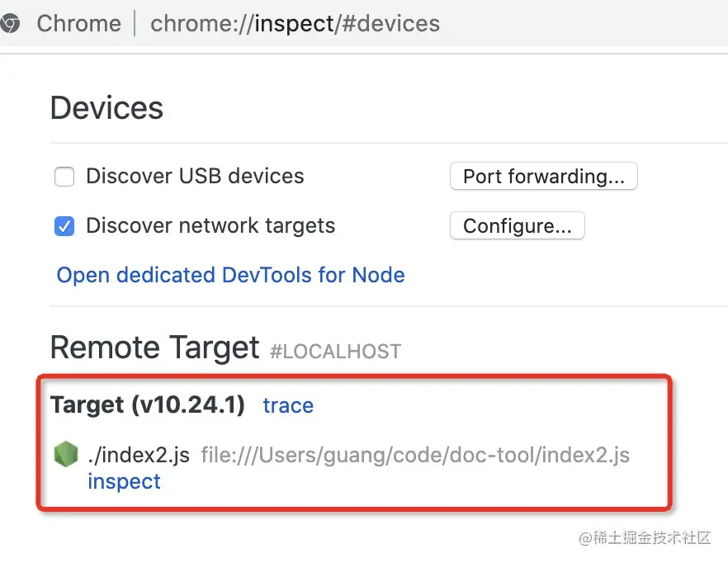The width and height of the screenshot is (728, 563).
Task: Select the Target (v10.24.1) title
Action: (148, 405)
